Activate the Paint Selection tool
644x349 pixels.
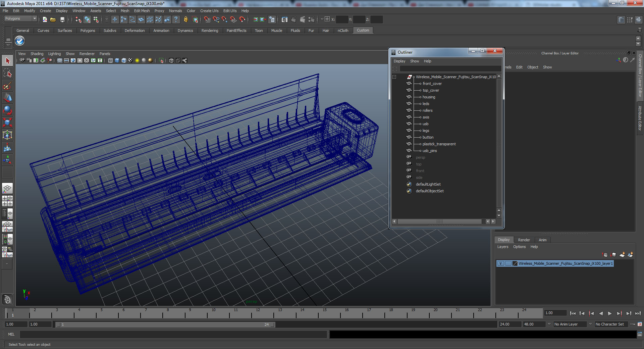coord(7,86)
